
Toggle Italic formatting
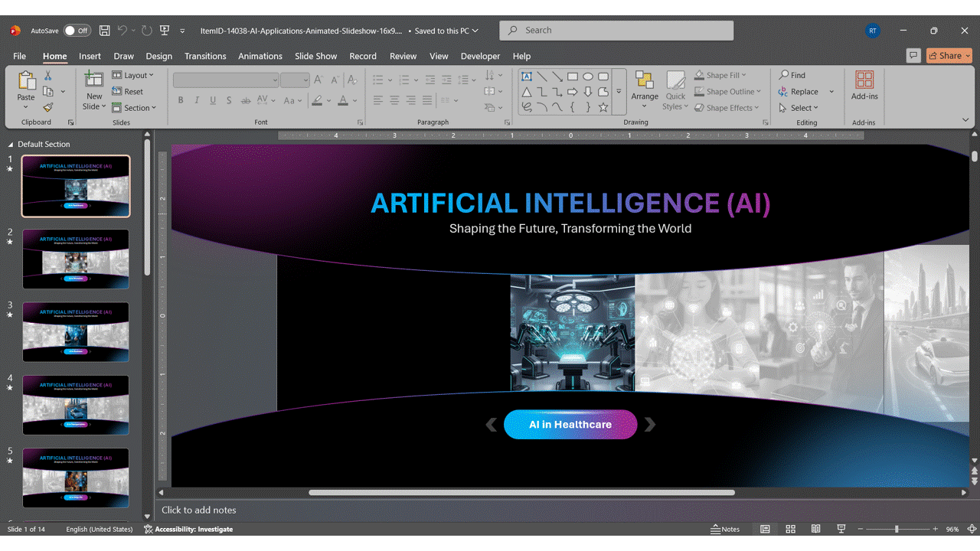click(x=197, y=100)
